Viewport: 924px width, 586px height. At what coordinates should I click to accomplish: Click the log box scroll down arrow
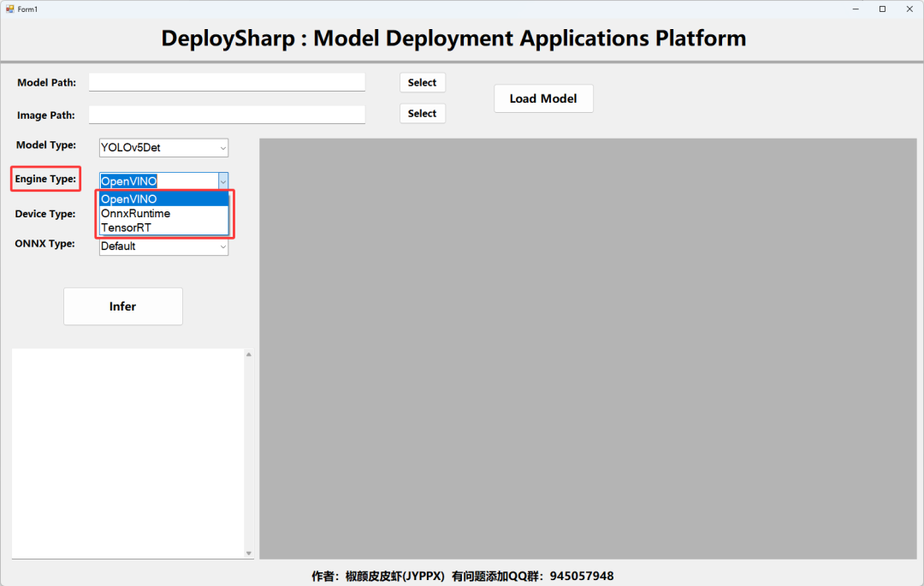tap(249, 553)
